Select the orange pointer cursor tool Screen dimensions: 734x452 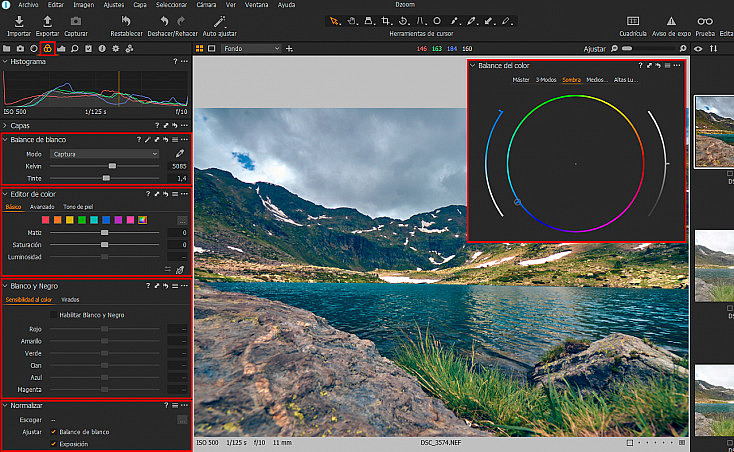[334, 21]
